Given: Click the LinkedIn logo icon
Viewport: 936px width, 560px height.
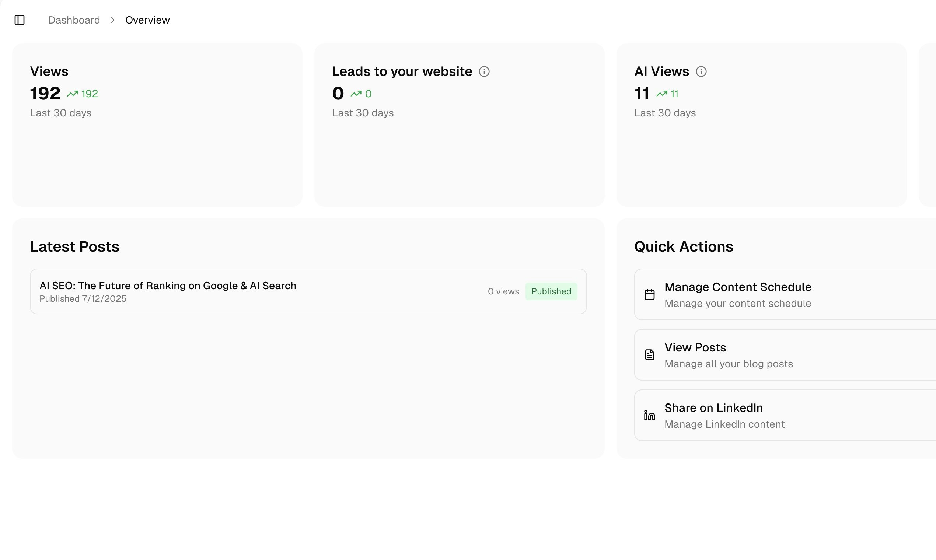Looking at the screenshot, I should pyautogui.click(x=649, y=415).
